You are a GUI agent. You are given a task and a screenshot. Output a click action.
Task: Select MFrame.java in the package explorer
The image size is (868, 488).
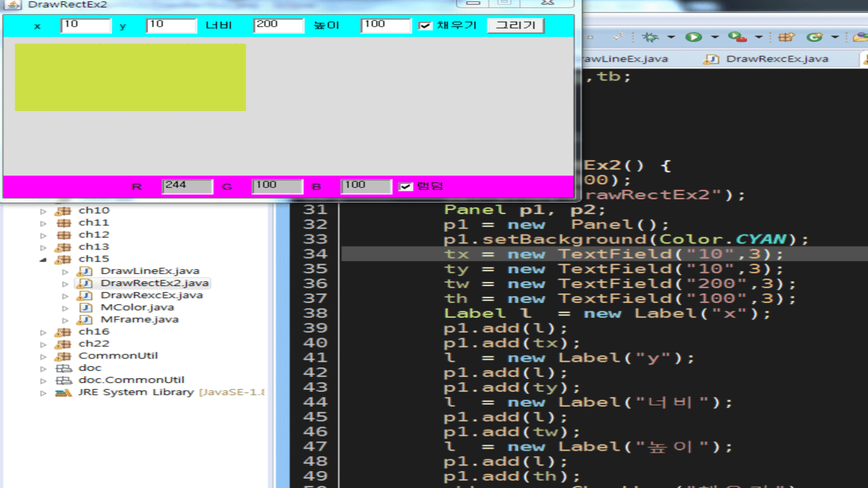coord(139,319)
